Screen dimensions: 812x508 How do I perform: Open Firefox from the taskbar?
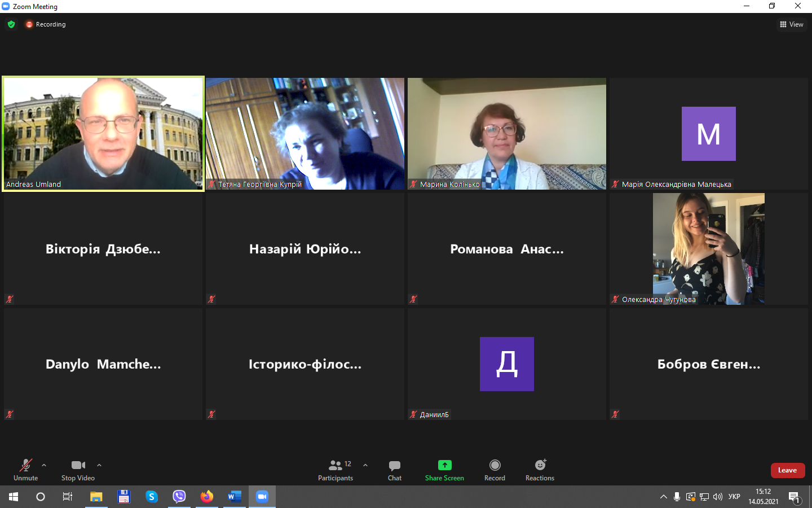point(207,497)
